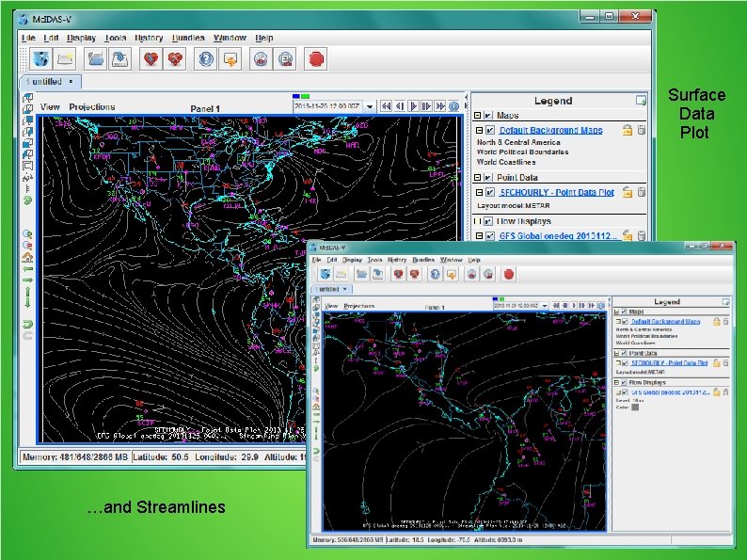Click SFCHOURLY Point Data Plot link, front window
This screenshot has width=747, height=560.
coord(669,362)
